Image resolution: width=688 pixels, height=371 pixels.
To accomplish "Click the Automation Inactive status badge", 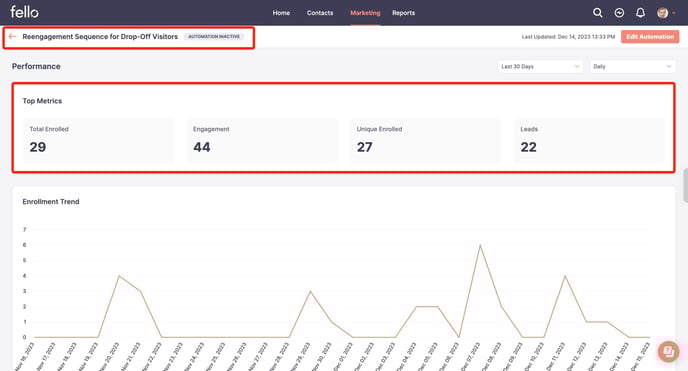I will (x=214, y=36).
